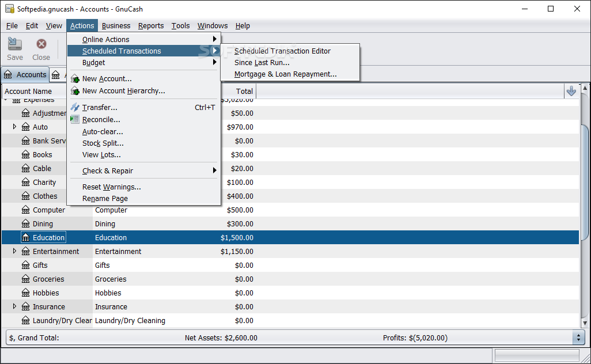Screen dimensions: 591x364
Task: Expand the Entertainment account tree
Action: pos(15,251)
